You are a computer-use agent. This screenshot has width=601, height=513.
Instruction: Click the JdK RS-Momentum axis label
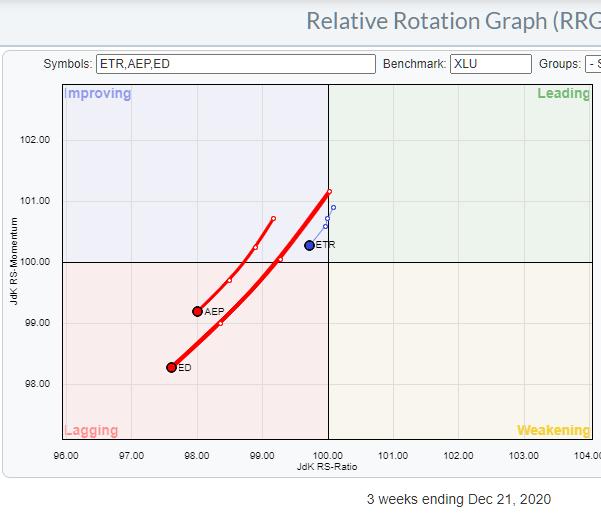click(x=15, y=262)
